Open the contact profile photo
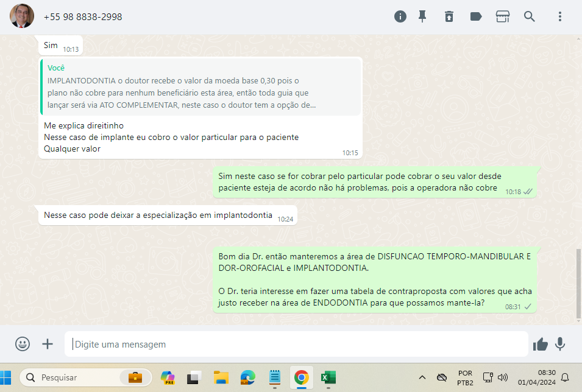Screen dimensions: 582x392 [x=22, y=16]
